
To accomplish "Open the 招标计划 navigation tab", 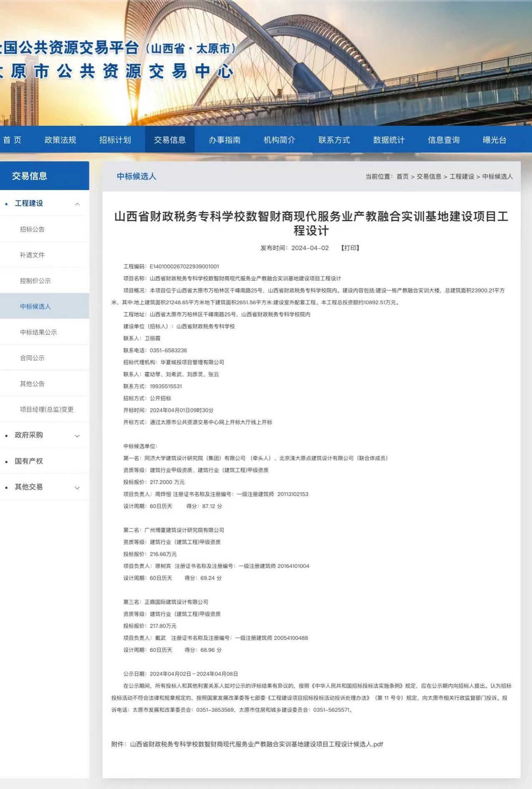I will [x=115, y=140].
